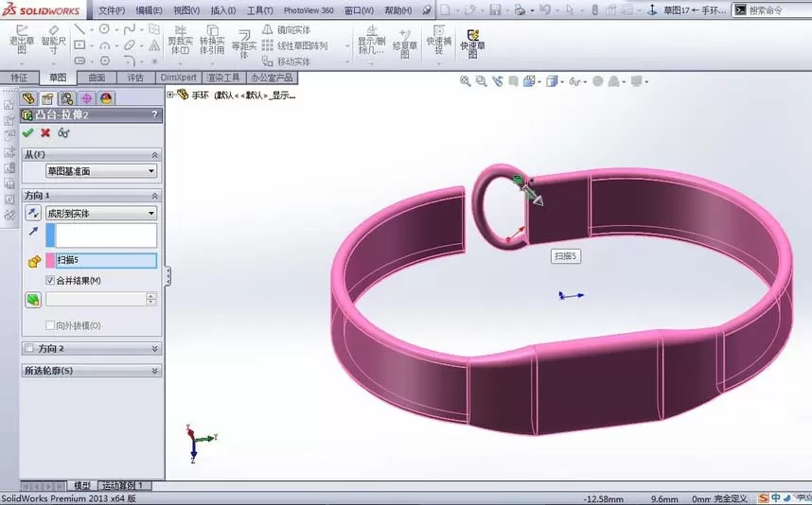Switch to the 曲面 tab

point(97,78)
